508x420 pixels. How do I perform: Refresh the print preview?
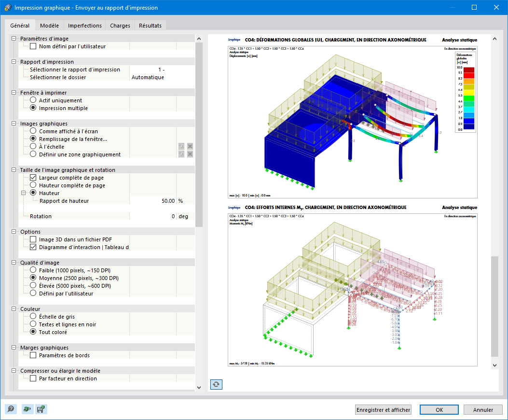(216, 384)
